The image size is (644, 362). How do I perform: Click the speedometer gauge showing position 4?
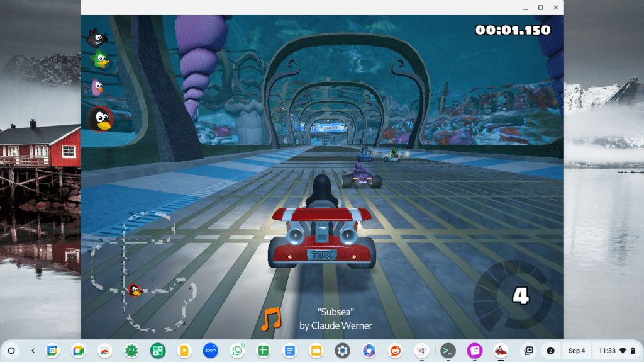point(513,295)
